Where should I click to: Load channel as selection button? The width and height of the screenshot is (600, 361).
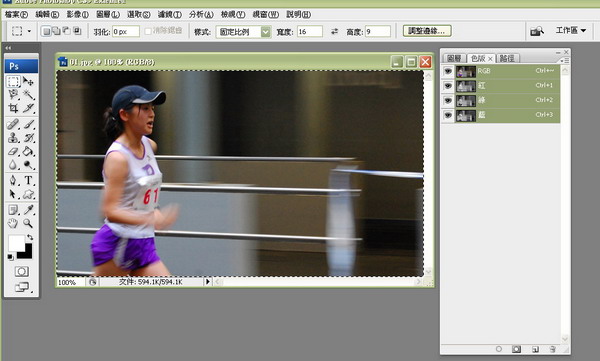click(x=499, y=349)
